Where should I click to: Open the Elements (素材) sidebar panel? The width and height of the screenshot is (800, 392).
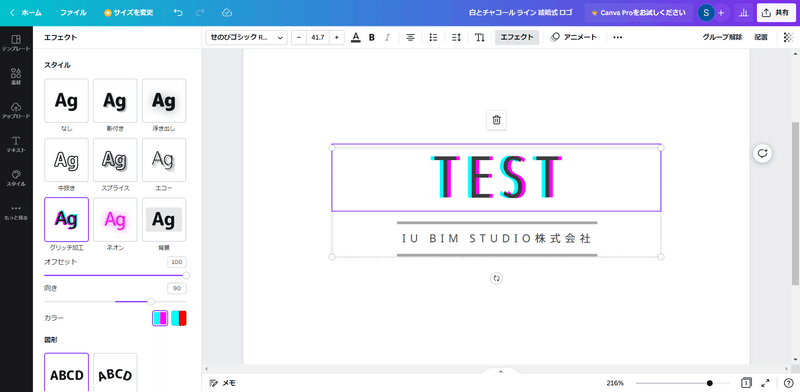coord(16,77)
